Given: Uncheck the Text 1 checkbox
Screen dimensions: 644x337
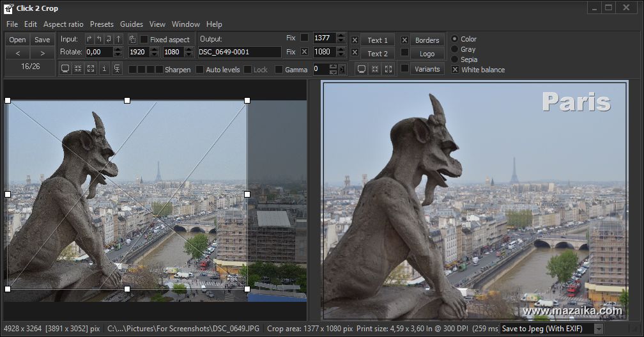Looking at the screenshot, I should pyautogui.click(x=355, y=40).
